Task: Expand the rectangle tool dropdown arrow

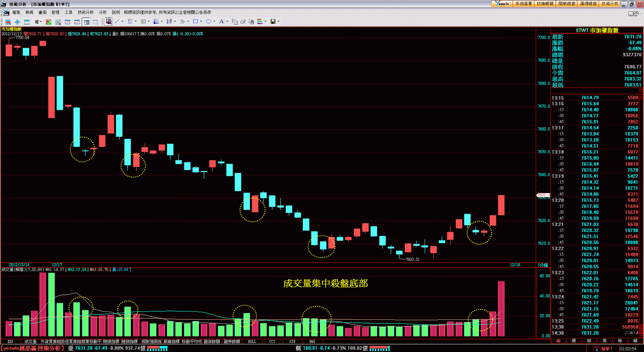Action: point(201,22)
